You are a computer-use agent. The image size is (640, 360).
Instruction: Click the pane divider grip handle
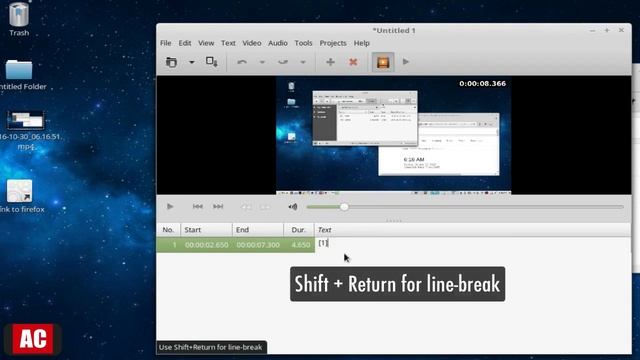point(394,220)
